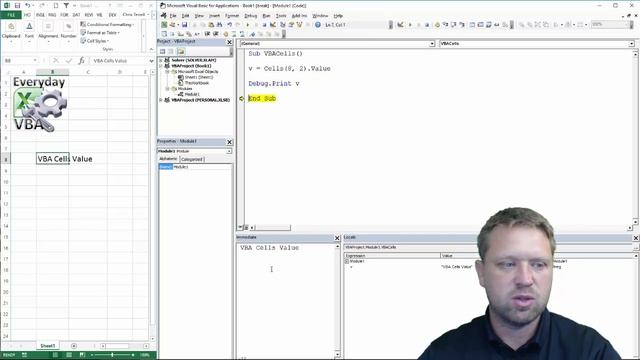The width and height of the screenshot is (640, 360).
Task: Click the Toggle Breakpoint hand icon in Edit toolbar
Action: pyautogui.click(x=226, y=34)
